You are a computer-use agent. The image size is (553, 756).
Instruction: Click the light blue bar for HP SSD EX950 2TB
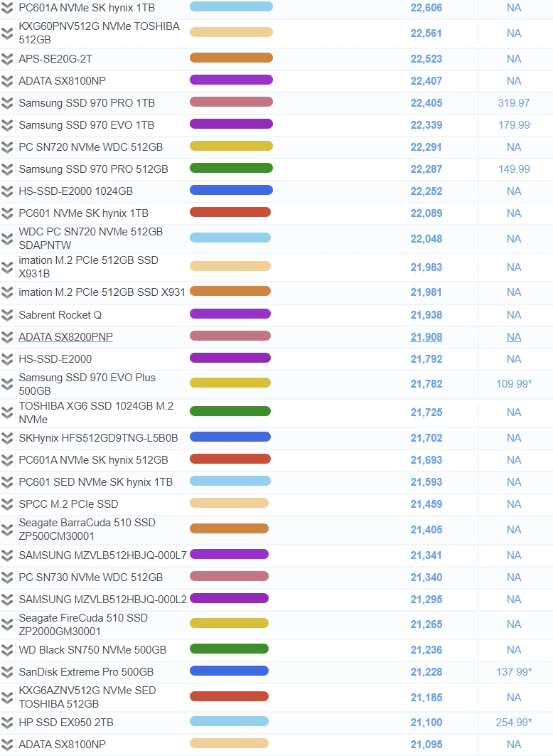click(230, 721)
